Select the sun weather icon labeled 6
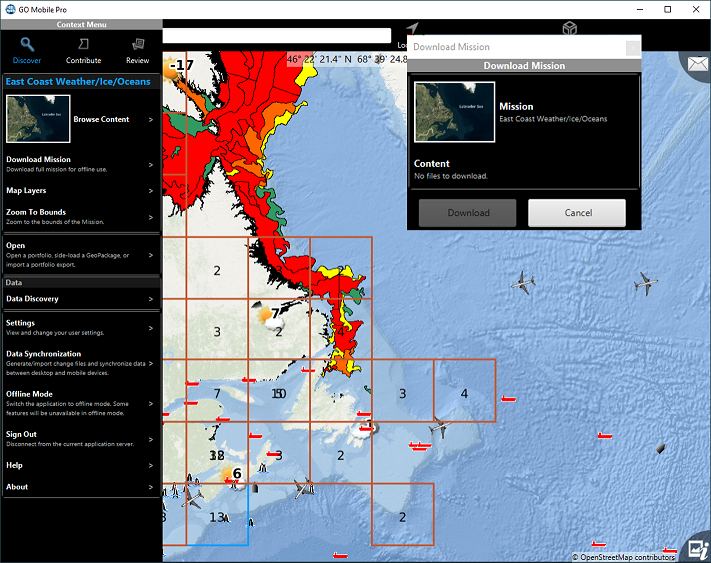Viewport: 711px width, 563px height. [230, 477]
